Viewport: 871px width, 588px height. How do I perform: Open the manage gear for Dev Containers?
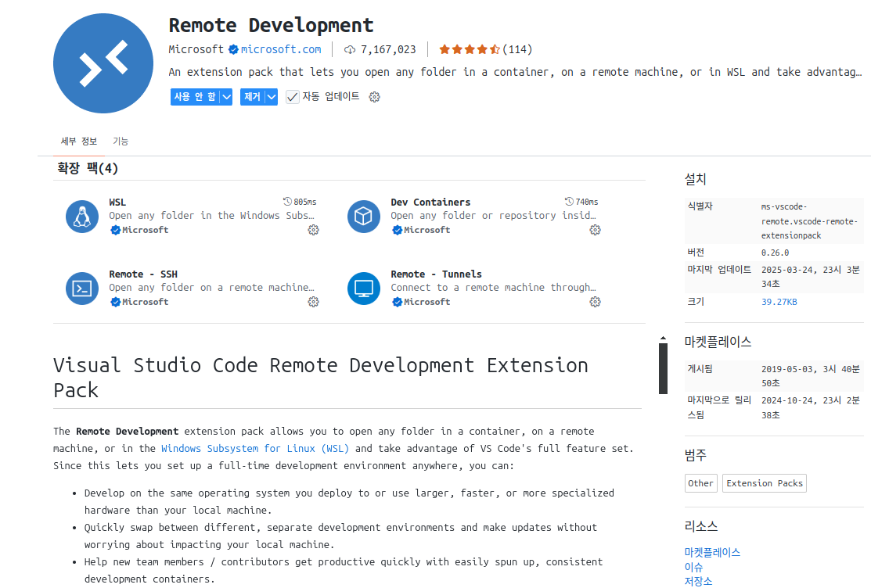pos(595,230)
